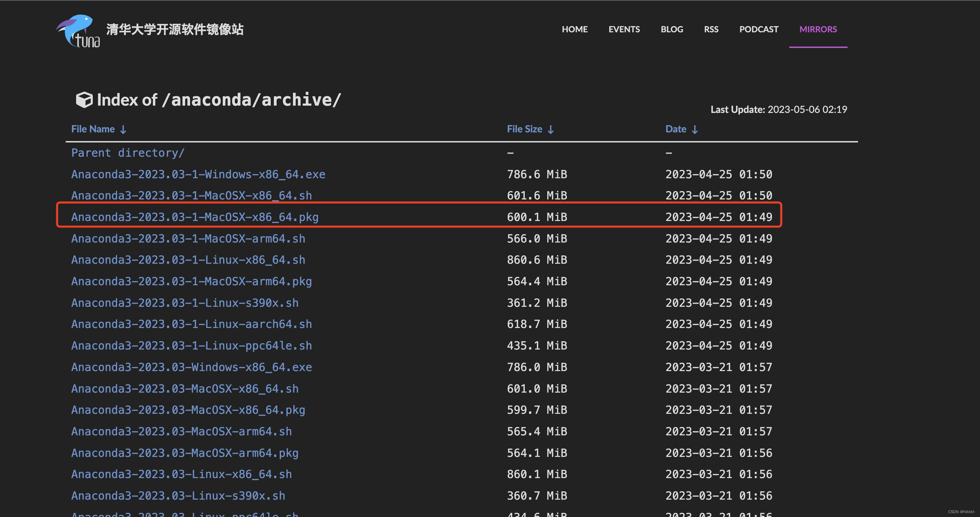Click the 860.6 MiB size value

(537, 260)
